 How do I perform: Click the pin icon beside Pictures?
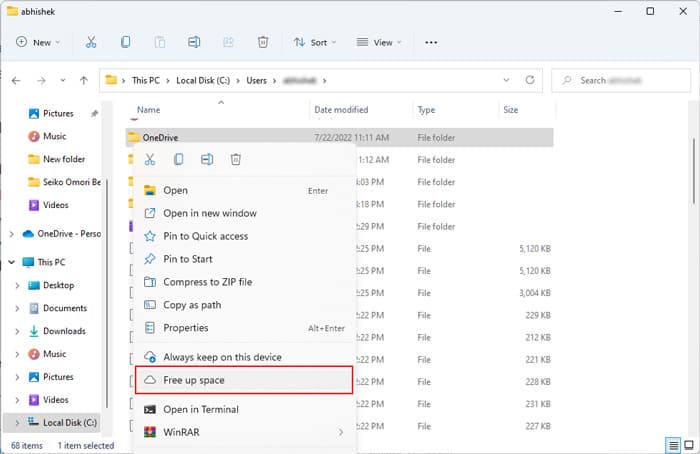94,114
